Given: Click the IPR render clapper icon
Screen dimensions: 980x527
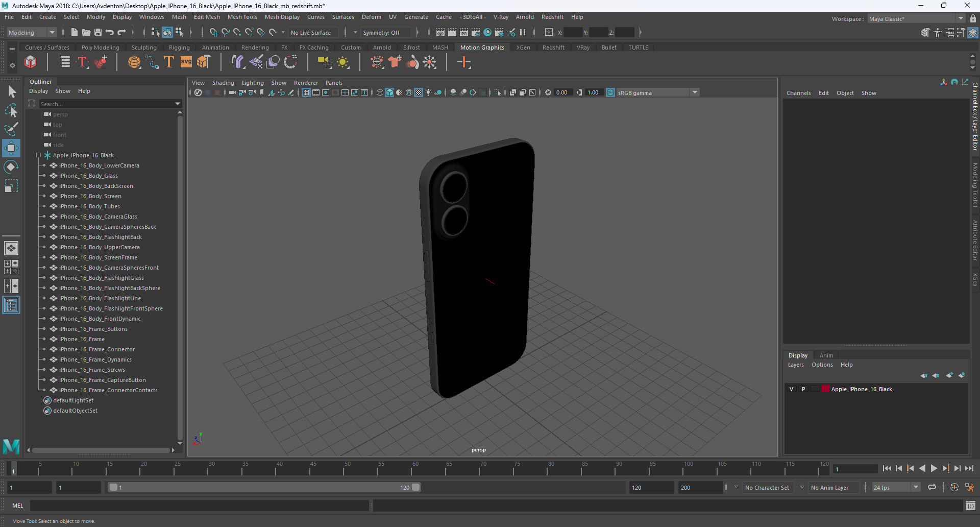Looking at the screenshot, I should [464, 32].
